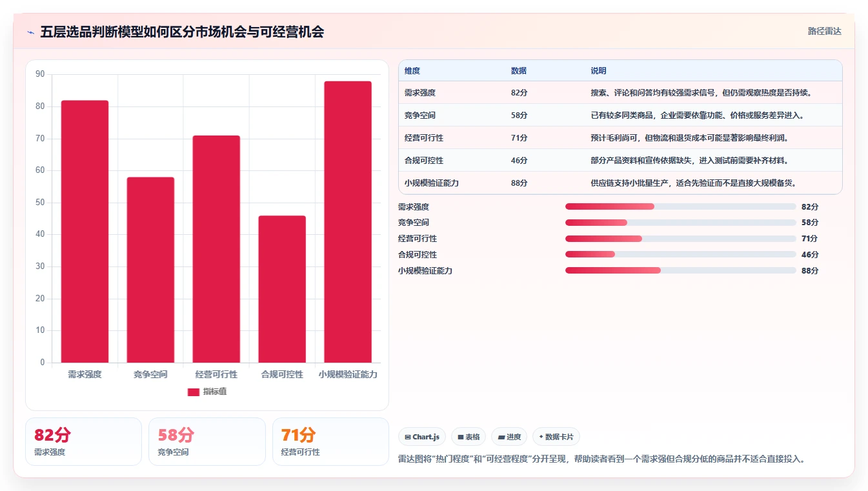The height and width of the screenshot is (491, 868).
Task: Click the 合规可控性 bar in the chart
Action: [282, 289]
